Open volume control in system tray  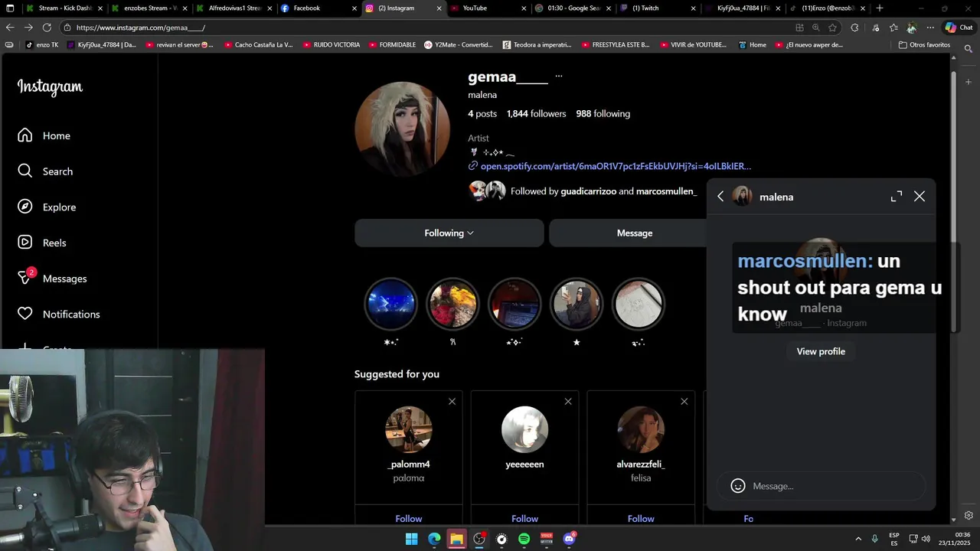click(x=926, y=539)
